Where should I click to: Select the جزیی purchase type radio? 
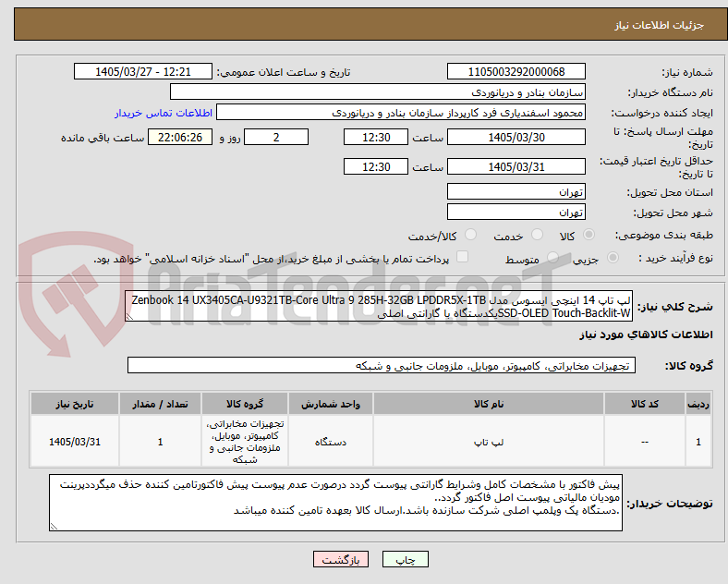click(x=613, y=257)
